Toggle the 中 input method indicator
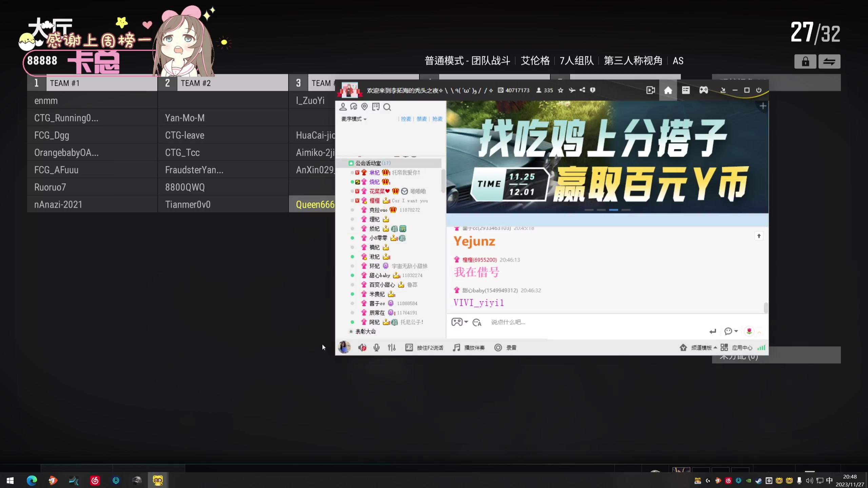Viewport: 868px width, 488px height. [x=829, y=481]
